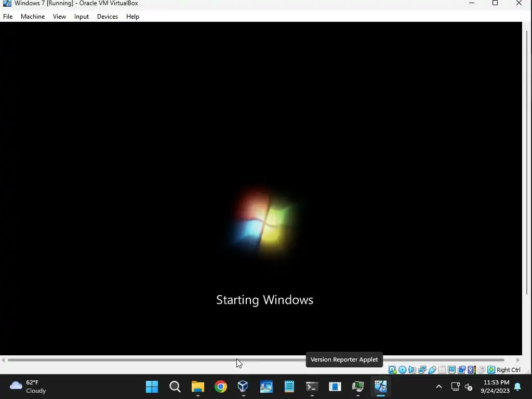The height and width of the screenshot is (399, 532).
Task: Select the Windows 7 VM taskbar icon
Action: click(x=381, y=387)
